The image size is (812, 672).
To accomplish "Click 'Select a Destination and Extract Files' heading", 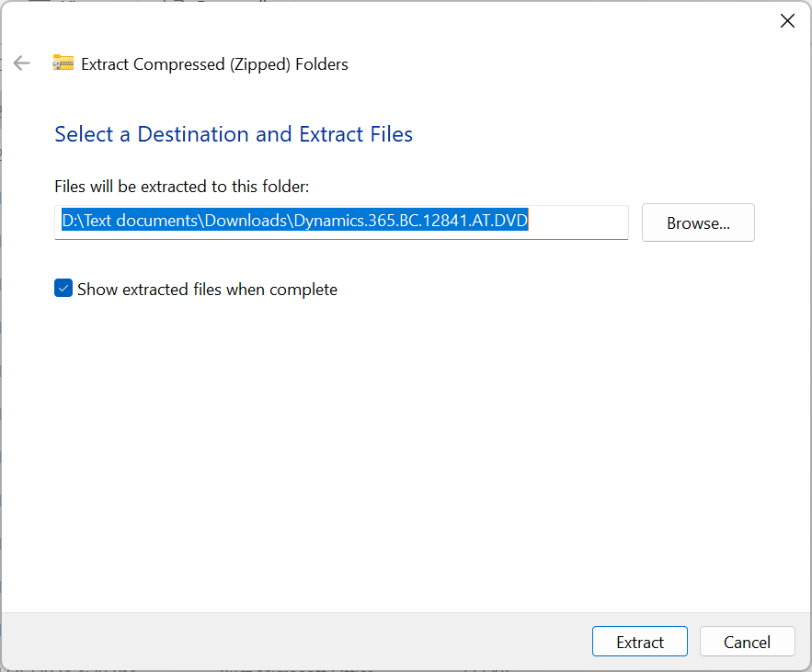I will coord(234,134).
